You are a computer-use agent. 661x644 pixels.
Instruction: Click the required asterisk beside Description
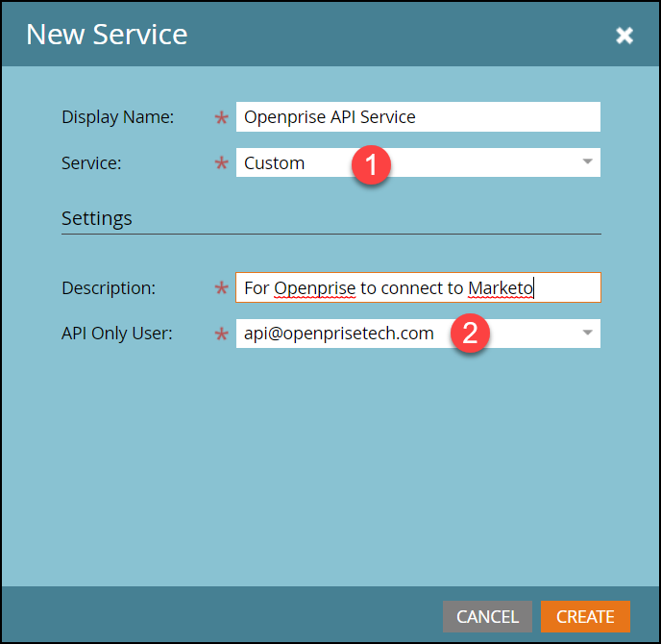click(222, 289)
